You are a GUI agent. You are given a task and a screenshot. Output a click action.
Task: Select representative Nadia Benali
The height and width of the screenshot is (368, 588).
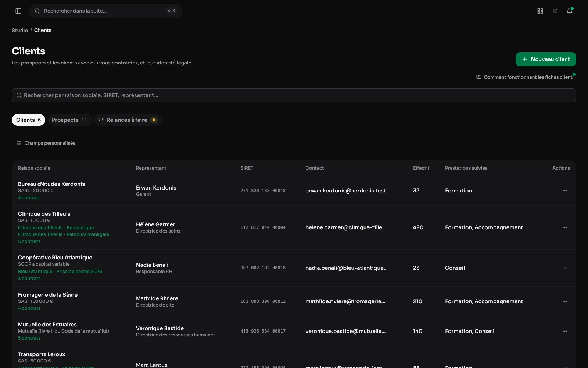[152, 265]
